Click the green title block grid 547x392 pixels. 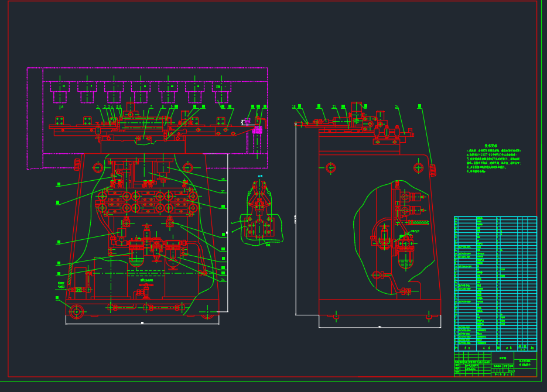click(x=495, y=364)
